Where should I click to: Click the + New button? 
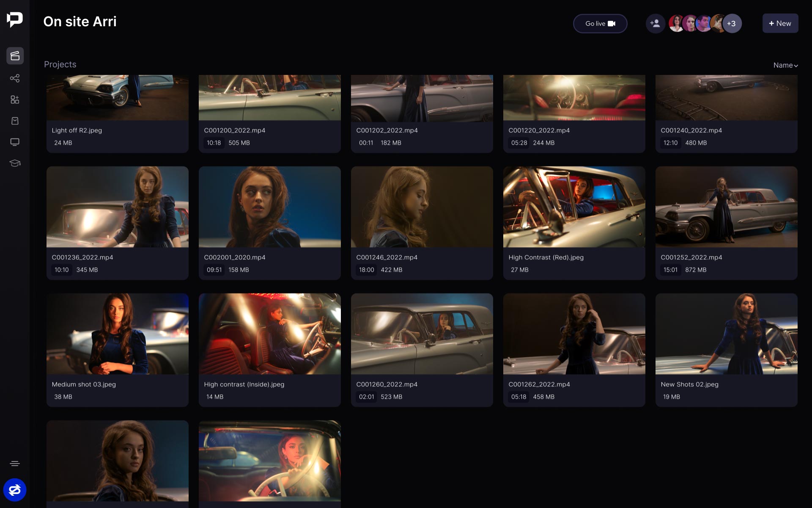click(780, 23)
